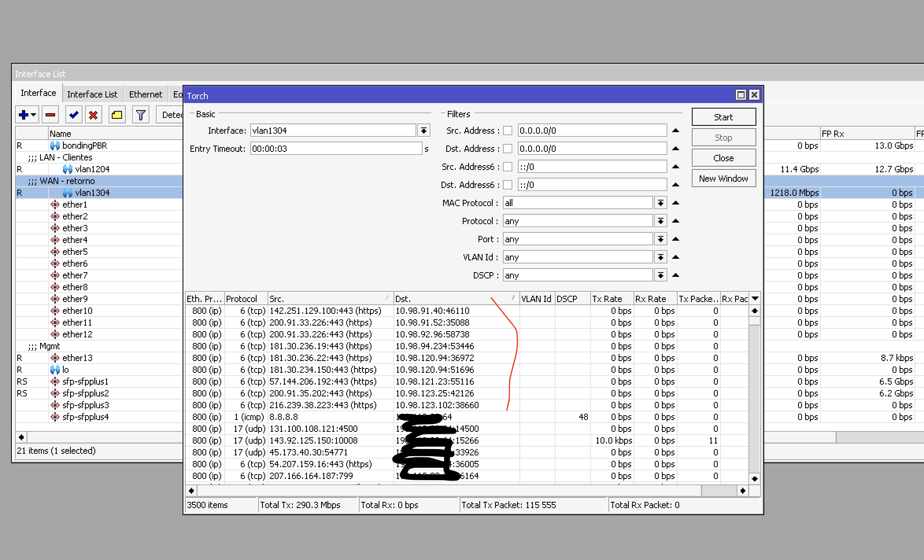Click the sfp-sfpplus1 interface icon
The image size is (924, 560).
tap(55, 381)
